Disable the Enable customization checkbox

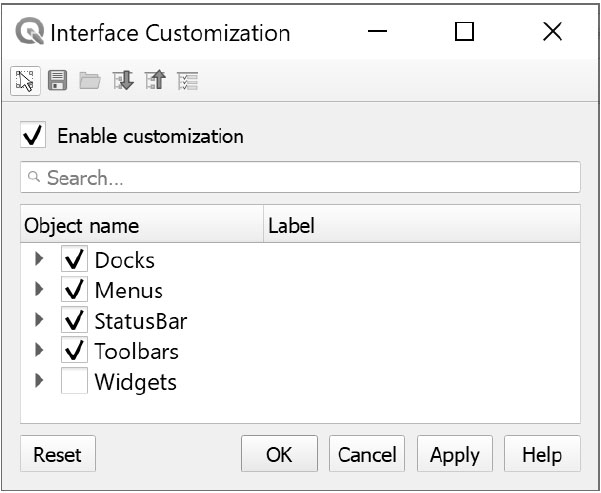tap(34, 135)
